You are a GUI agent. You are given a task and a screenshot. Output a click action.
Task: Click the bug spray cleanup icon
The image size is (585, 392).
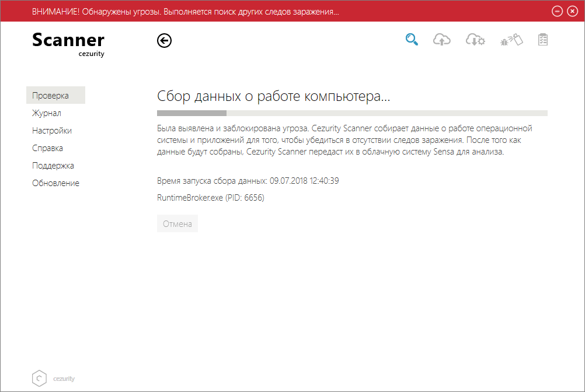pyautogui.click(x=511, y=40)
